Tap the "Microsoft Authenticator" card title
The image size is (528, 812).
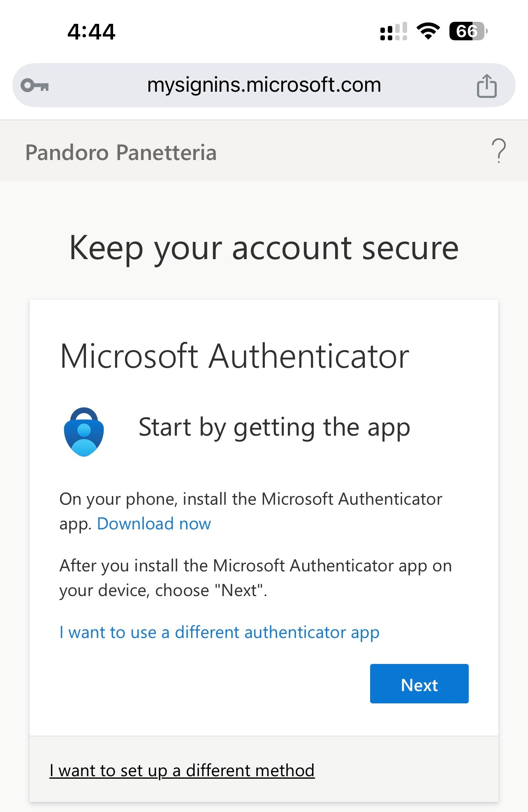coord(234,356)
